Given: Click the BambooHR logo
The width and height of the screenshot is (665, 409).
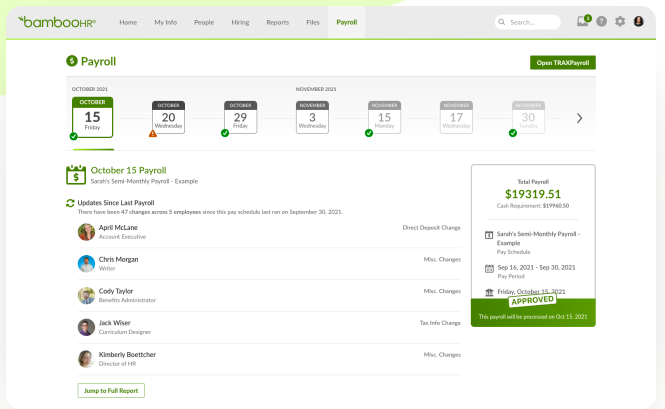Looking at the screenshot, I should pos(57,22).
